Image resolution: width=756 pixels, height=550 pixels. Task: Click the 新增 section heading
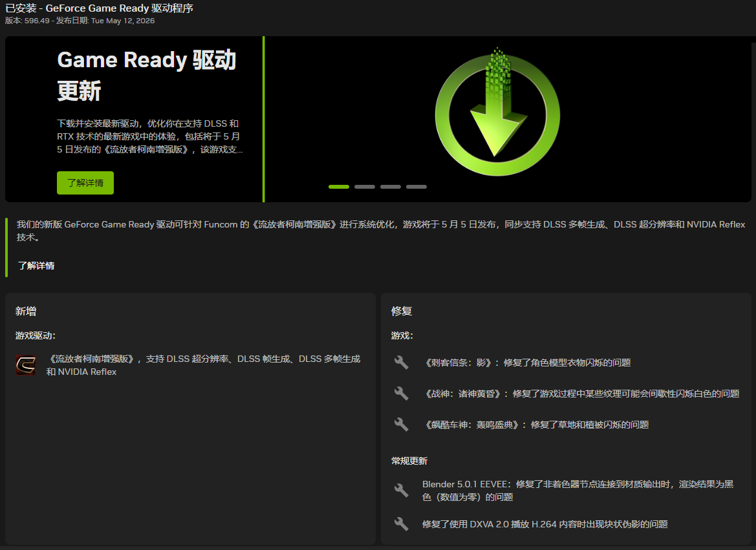click(x=26, y=312)
